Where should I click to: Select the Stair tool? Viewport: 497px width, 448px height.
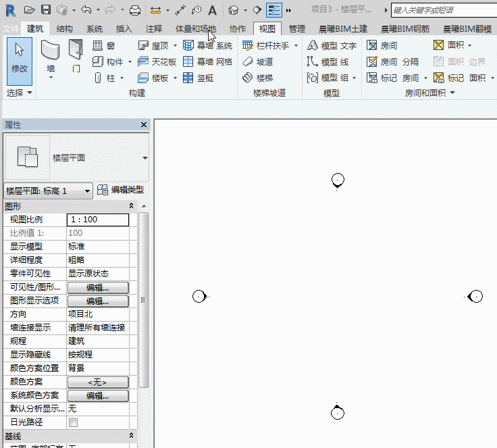[258, 78]
